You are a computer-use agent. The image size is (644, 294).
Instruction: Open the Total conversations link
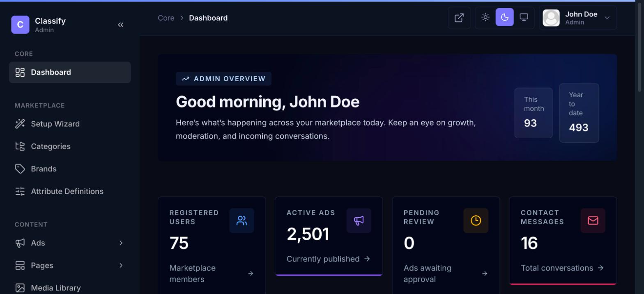click(562, 268)
